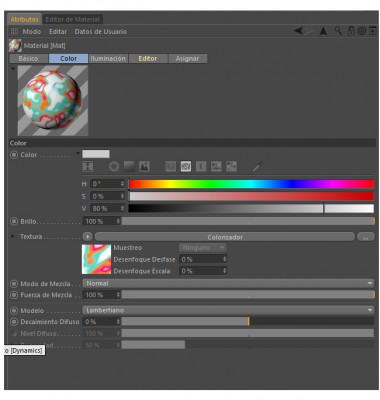This screenshot has width=380, height=400.
Task: Click the back arrow navigation icon
Action: (x=299, y=31)
